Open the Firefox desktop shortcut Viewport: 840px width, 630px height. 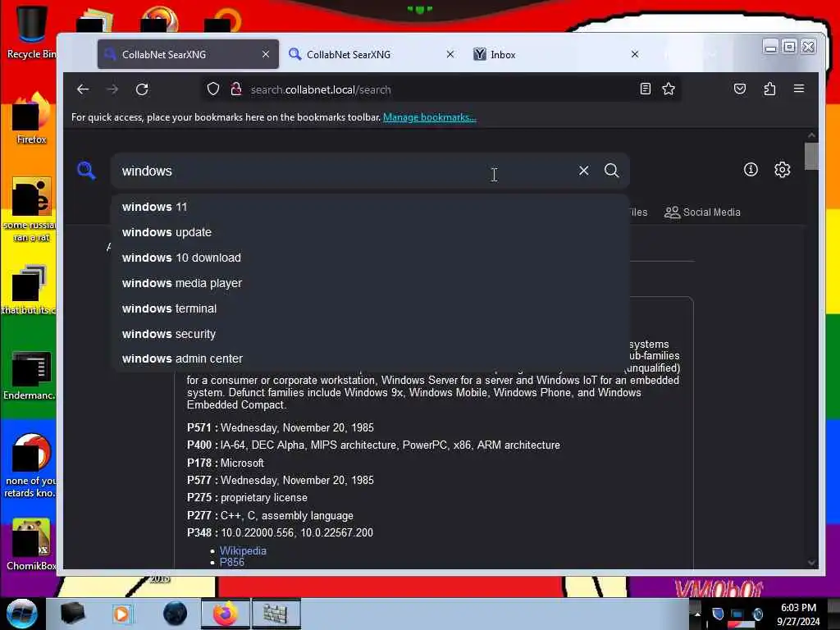pyautogui.click(x=31, y=119)
